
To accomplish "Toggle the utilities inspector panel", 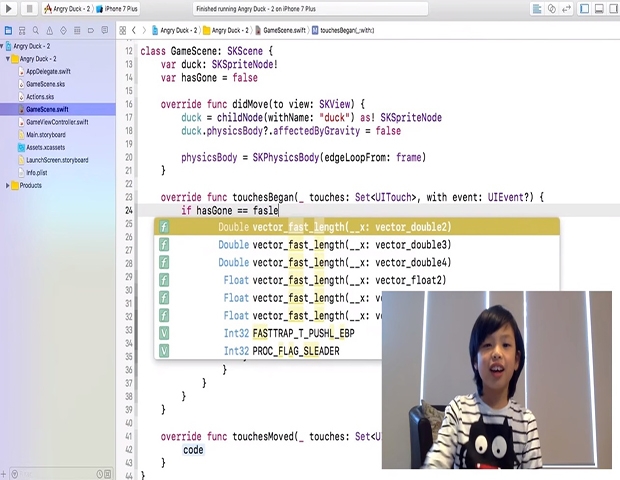I will (x=613, y=9).
